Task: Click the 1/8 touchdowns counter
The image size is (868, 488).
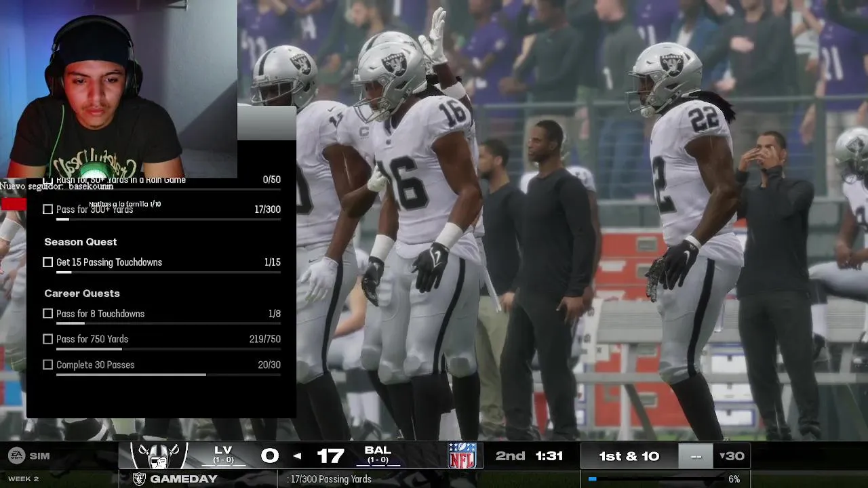Action: (275, 314)
